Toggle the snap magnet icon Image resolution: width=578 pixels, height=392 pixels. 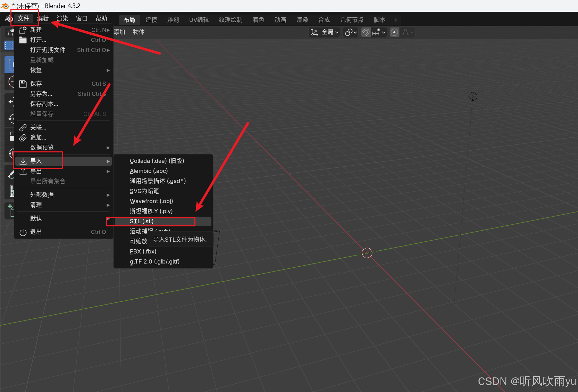click(x=366, y=32)
